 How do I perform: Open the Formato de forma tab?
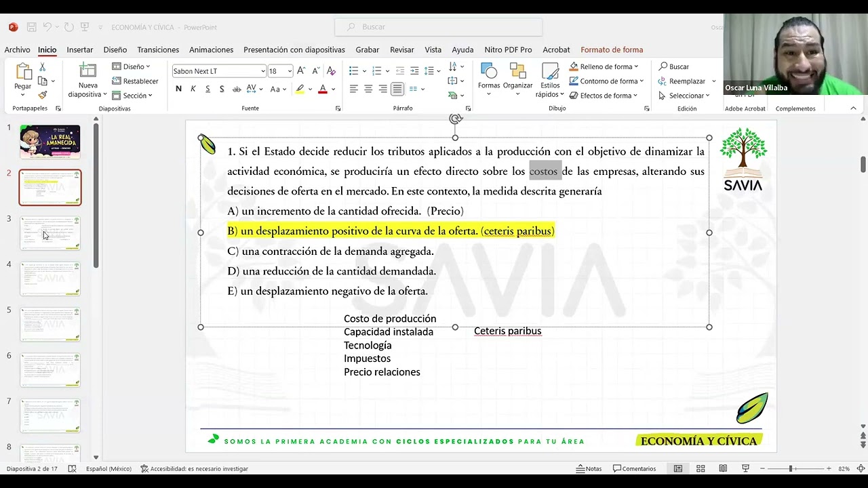coord(612,49)
